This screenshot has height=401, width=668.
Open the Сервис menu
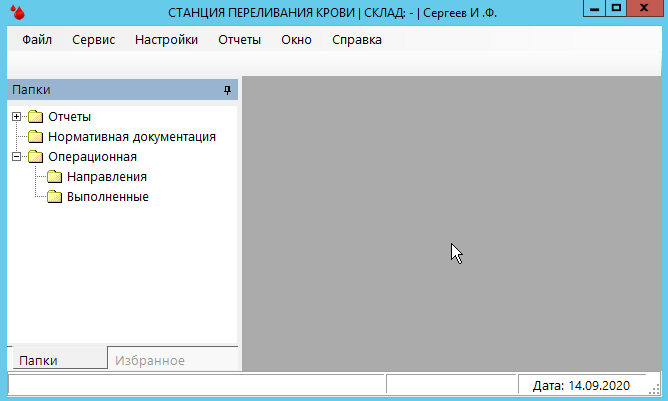[93, 41]
